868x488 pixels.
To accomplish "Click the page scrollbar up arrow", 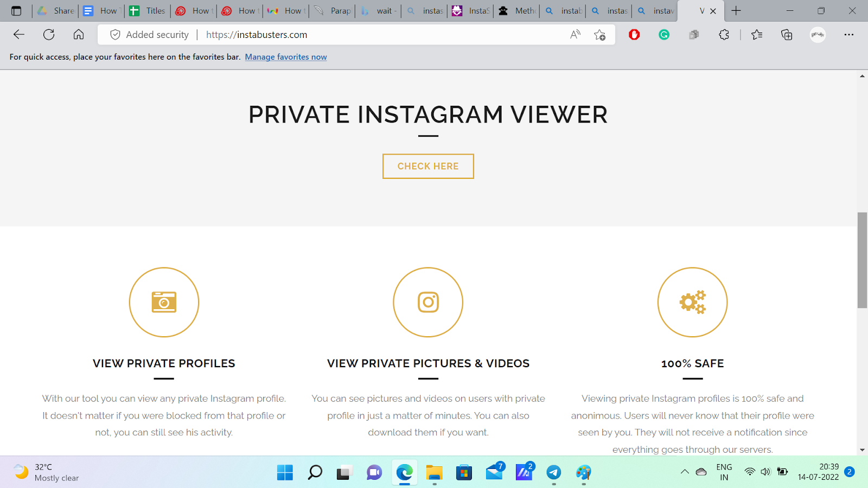I will (x=862, y=76).
